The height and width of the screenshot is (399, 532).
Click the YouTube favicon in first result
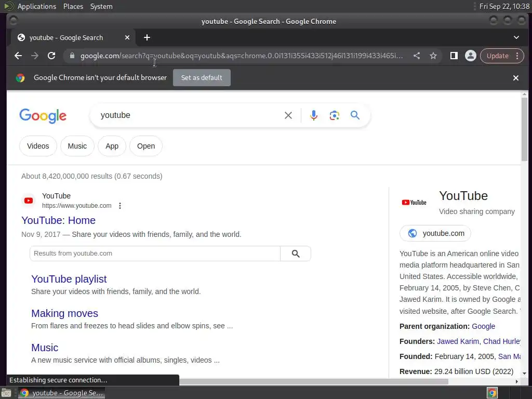[x=29, y=201]
